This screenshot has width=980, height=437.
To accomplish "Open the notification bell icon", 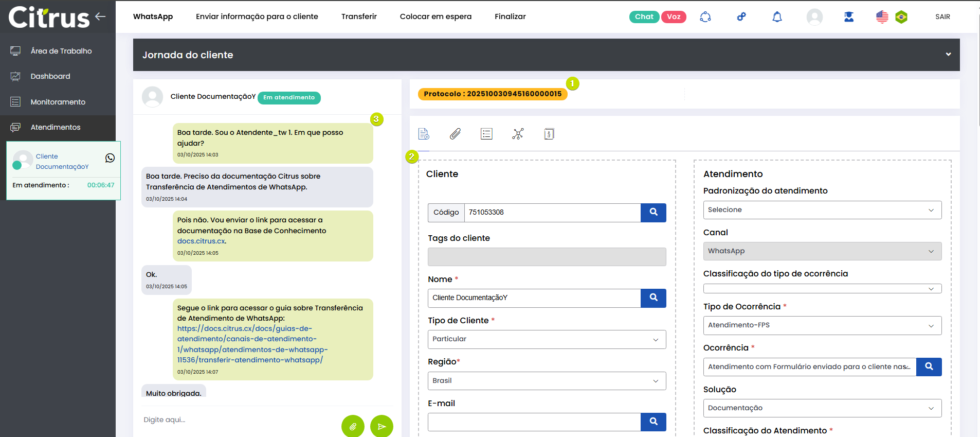I will [777, 17].
